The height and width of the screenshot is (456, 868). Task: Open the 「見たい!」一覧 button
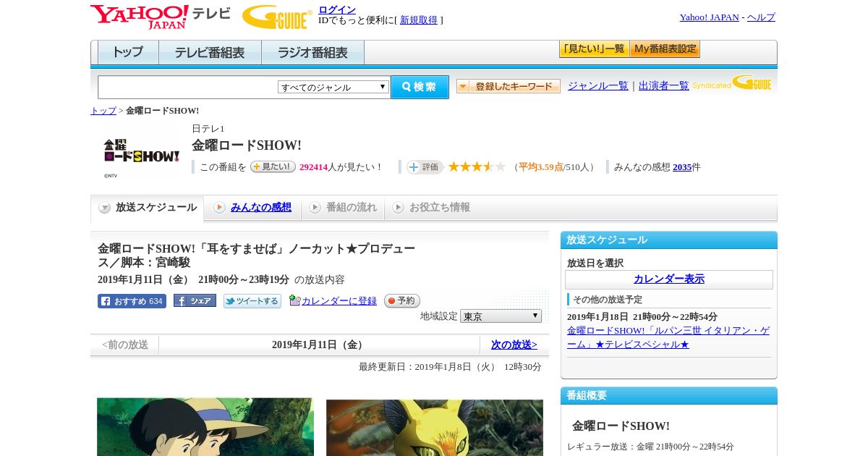(x=594, y=49)
